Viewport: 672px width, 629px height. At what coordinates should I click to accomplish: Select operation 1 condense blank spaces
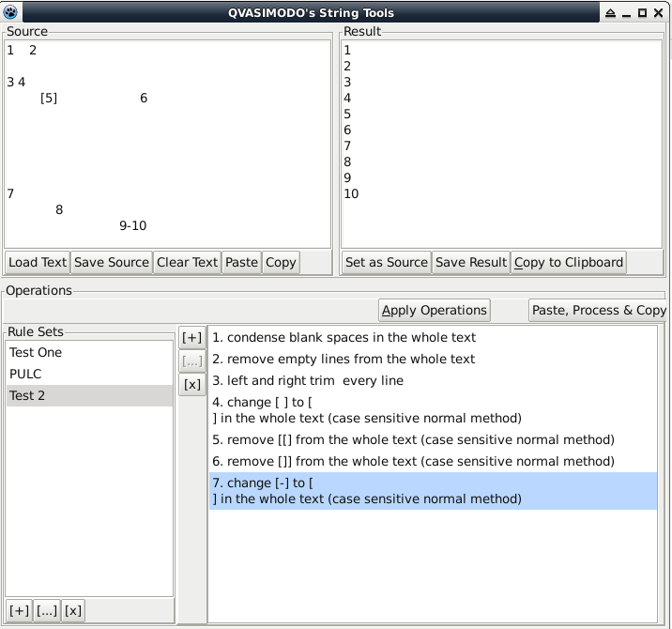(x=433, y=337)
